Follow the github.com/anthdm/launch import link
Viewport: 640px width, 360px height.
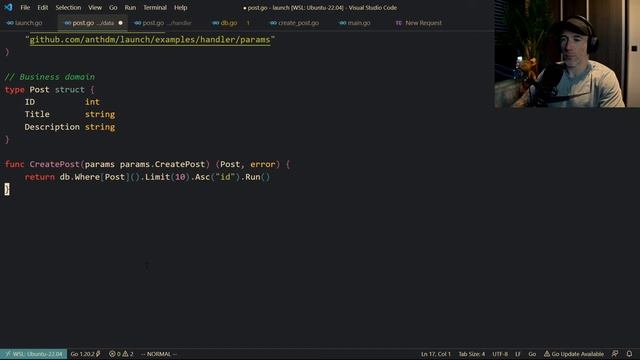150,40
